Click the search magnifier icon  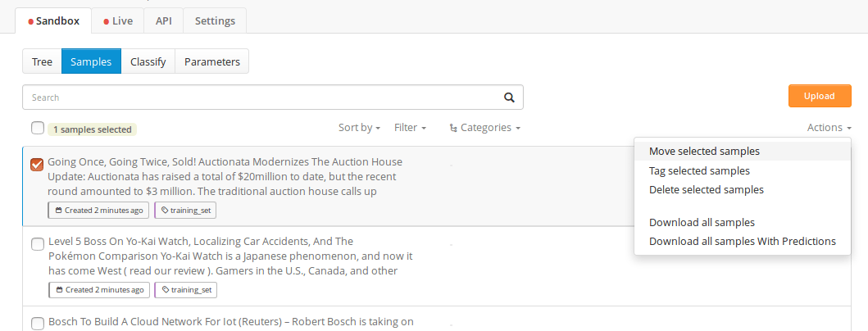point(509,97)
